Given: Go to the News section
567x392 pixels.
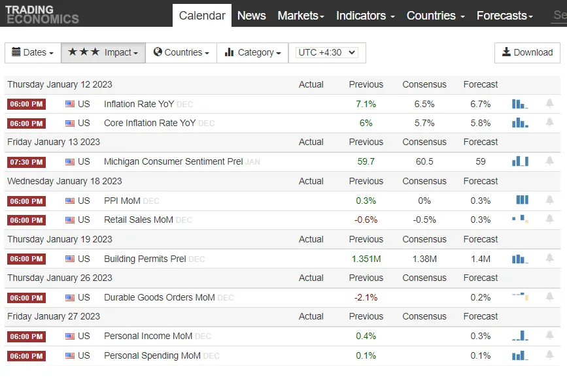Looking at the screenshot, I should [x=251, y=16].
